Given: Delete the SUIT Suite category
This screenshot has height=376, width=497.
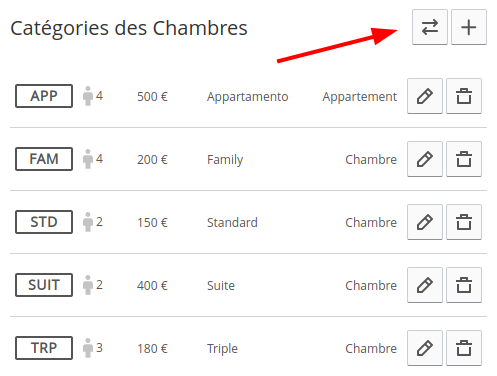Looking at the screenshot, I should [x=464, y=285].
